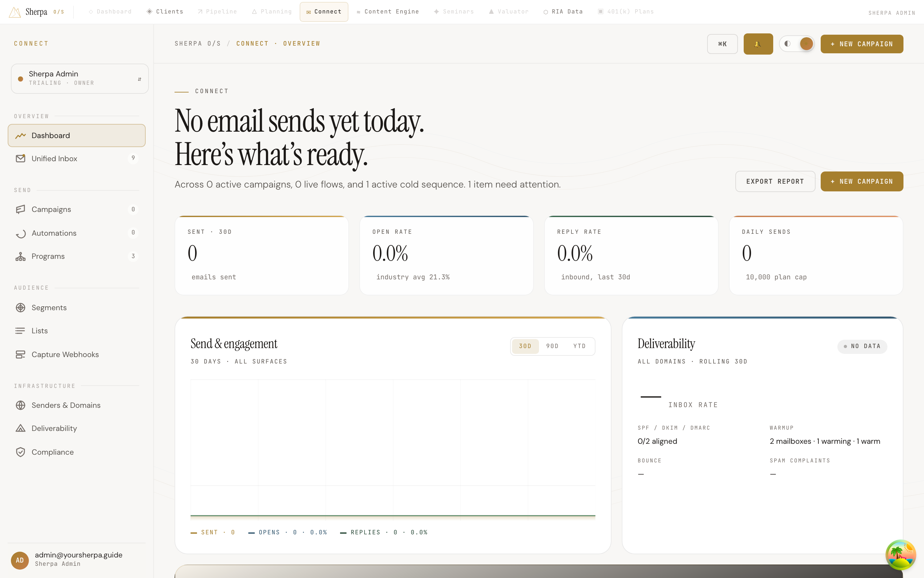
Task: Toggle the light/dark theme switch knob
Action: (x=806, y=44)
